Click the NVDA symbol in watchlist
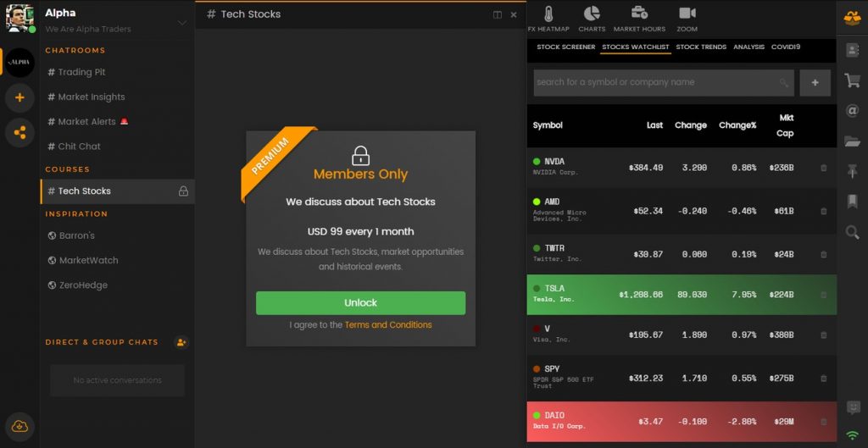This screenshot has width=868, height=448. (x=554, y=162)
